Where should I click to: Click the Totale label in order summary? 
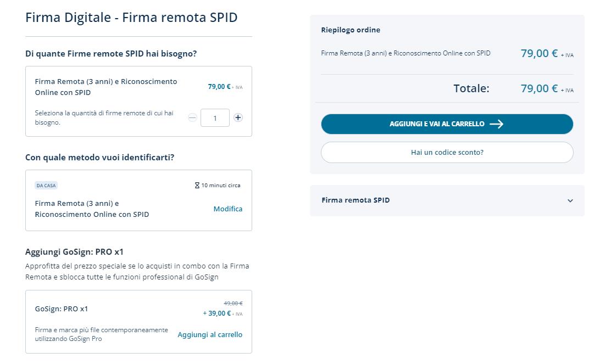471,88
